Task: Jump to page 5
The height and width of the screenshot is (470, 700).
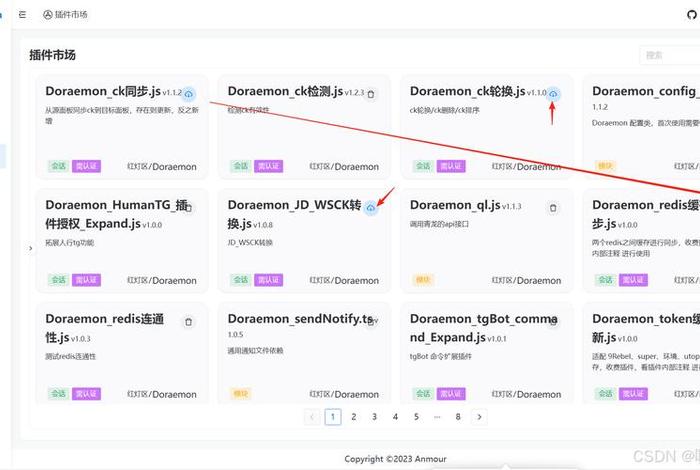Action: pyautogui.click(x=416, y=417)
